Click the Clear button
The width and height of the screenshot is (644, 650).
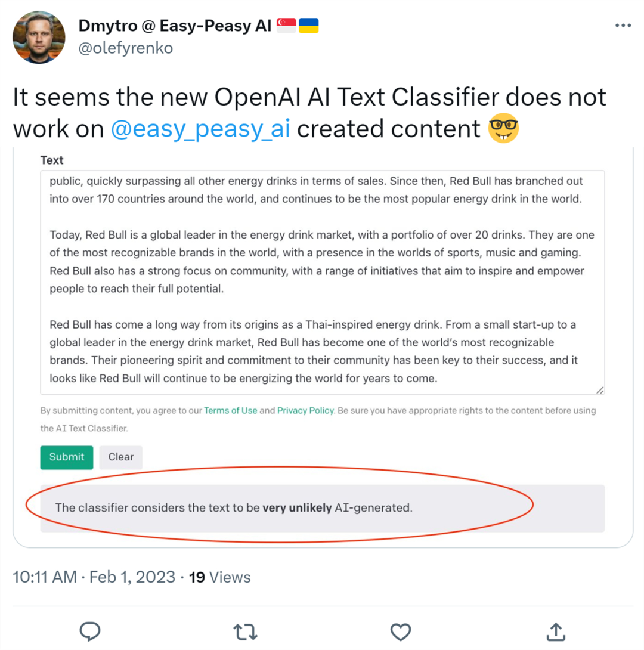pos(121,457)
